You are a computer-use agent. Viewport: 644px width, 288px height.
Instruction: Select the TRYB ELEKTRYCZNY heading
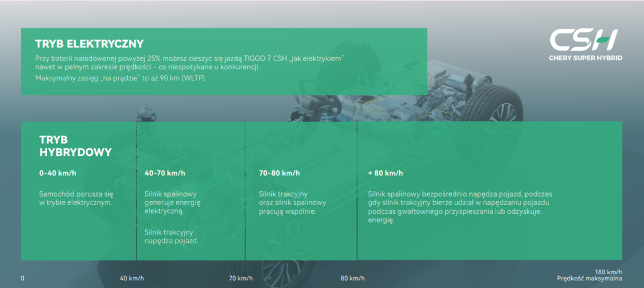90,44
